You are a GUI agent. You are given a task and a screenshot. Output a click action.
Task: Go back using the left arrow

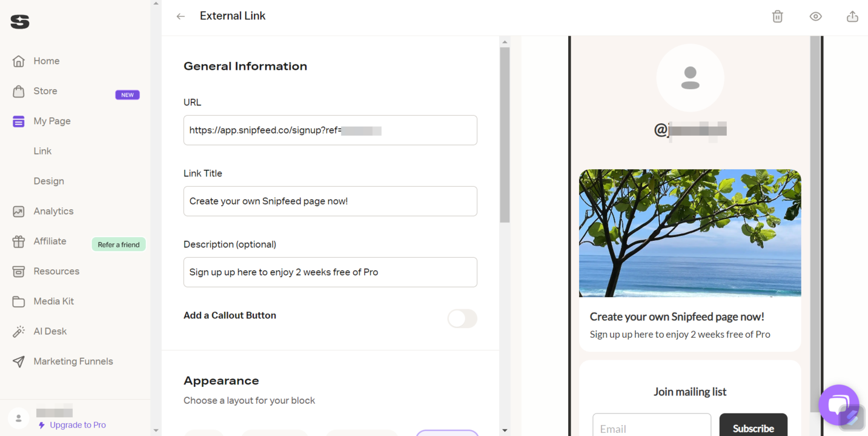pyautogui.click(x=181, y=16)
